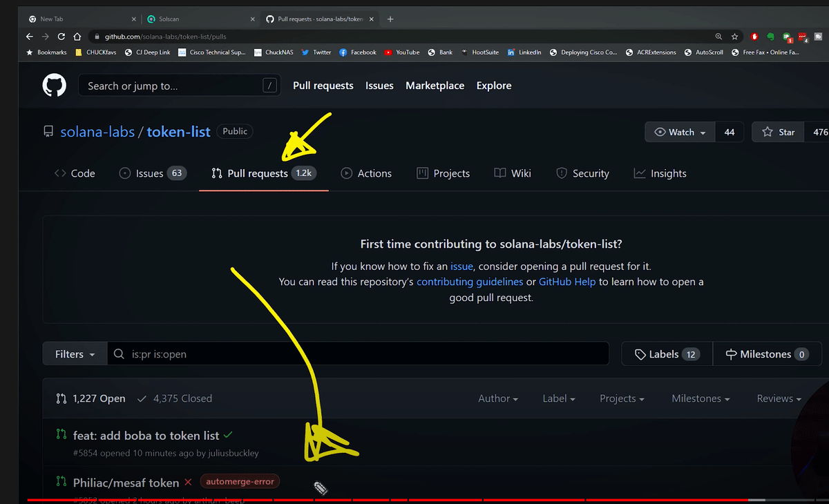Screen dimensions: 829x504
Task: Open the 'Philiac/mesaf token' pull request
Action: [126, 483]
